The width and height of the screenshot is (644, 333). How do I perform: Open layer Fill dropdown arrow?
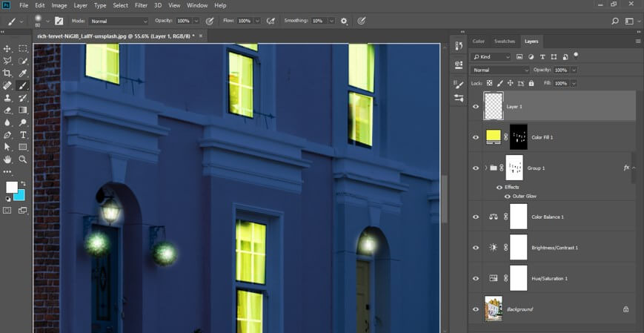point(574,84)
